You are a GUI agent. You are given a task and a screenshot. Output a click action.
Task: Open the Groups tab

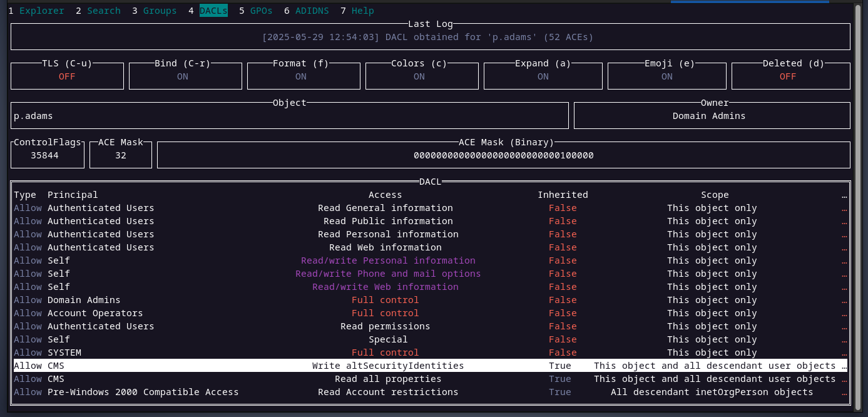point(160,11)
